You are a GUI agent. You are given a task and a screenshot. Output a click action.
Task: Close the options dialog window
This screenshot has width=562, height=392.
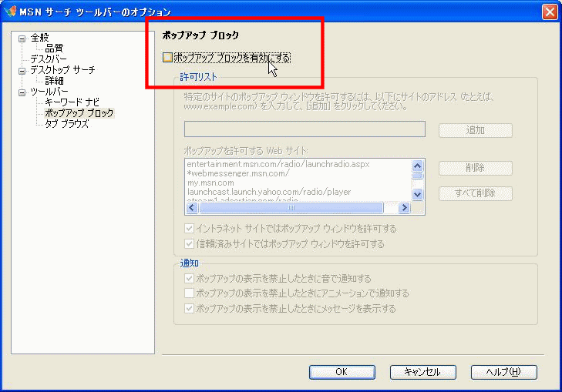(550, 12)
